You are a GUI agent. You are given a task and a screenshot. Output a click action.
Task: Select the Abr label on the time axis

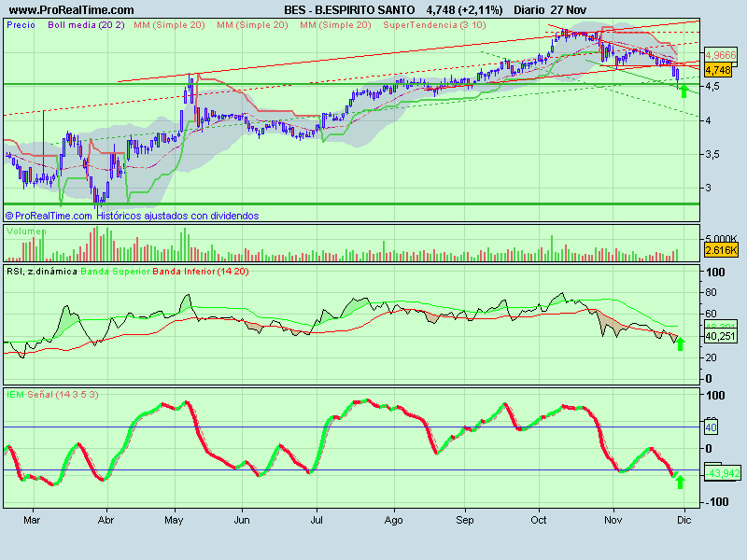pyautogui.click(x=106, y=520)
